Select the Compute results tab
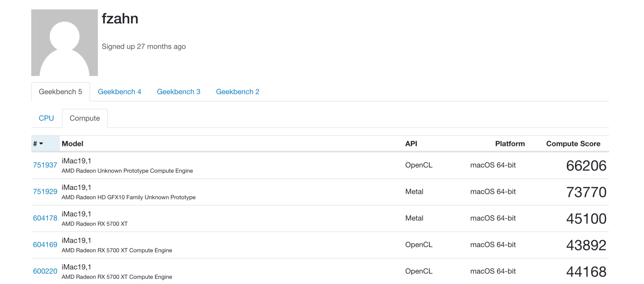This screenshot has width=644, height=284. [x=85, y=118]
